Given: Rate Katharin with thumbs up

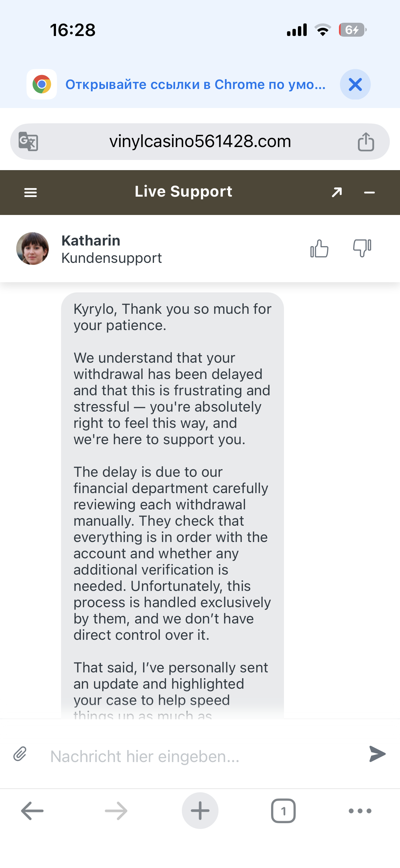Looking at the screenshot, I should 319,249.
